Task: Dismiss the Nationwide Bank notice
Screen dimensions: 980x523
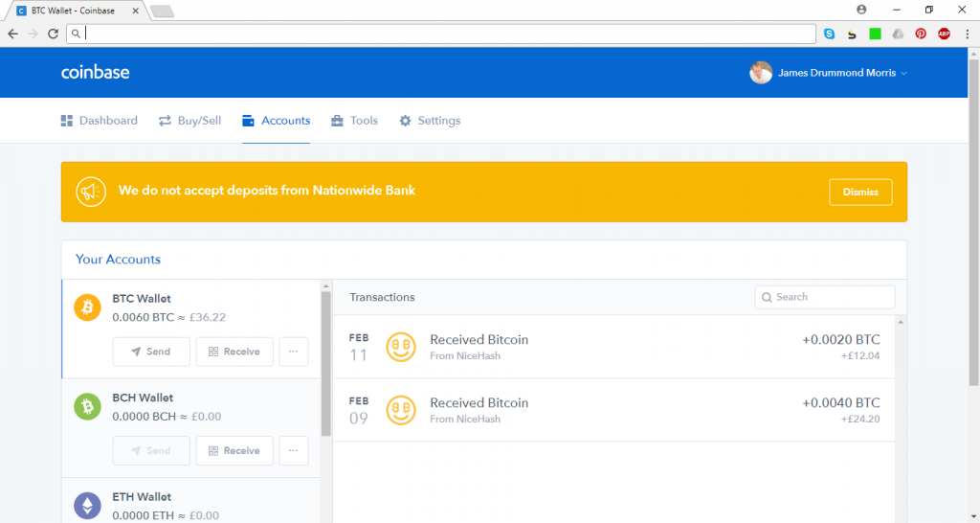Action: [860, 193]
